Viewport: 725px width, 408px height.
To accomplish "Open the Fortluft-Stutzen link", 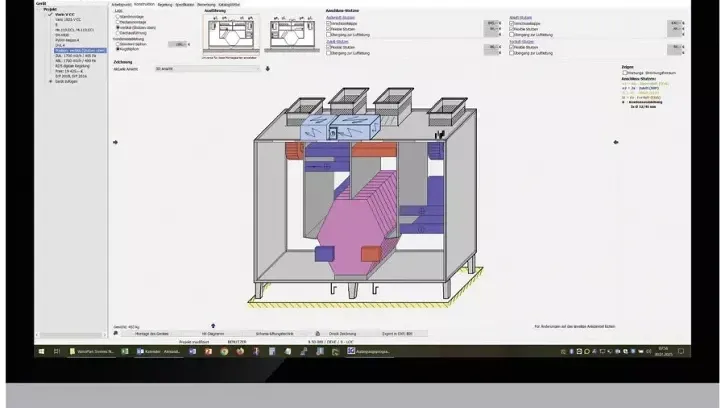I will [522, 42].
